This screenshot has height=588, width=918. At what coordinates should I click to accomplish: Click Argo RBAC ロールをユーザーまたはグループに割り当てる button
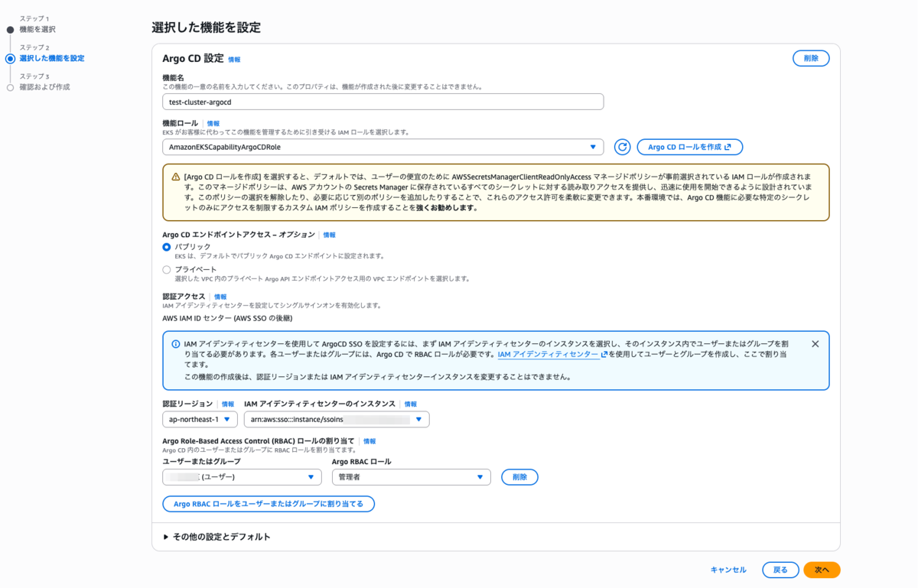[269, 504]
